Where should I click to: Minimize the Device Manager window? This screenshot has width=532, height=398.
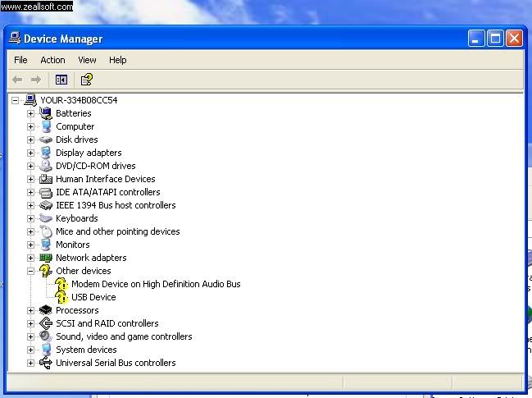point(476,38)
